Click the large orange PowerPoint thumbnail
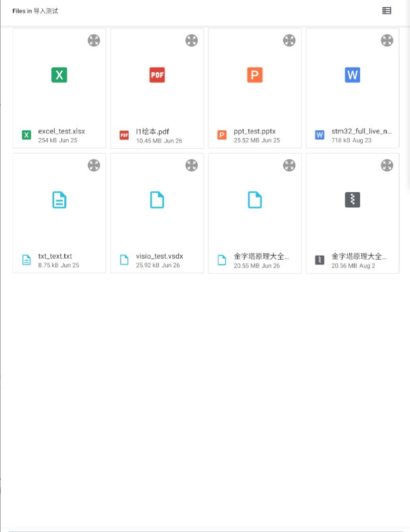Viewport: 410px width, 532px height. tap(255, 75)
